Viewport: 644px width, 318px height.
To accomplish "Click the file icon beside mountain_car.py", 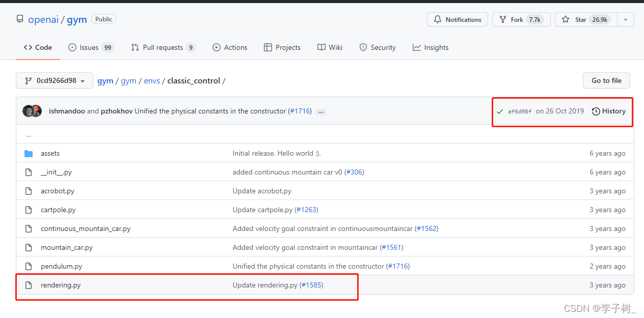I will 29,247.
